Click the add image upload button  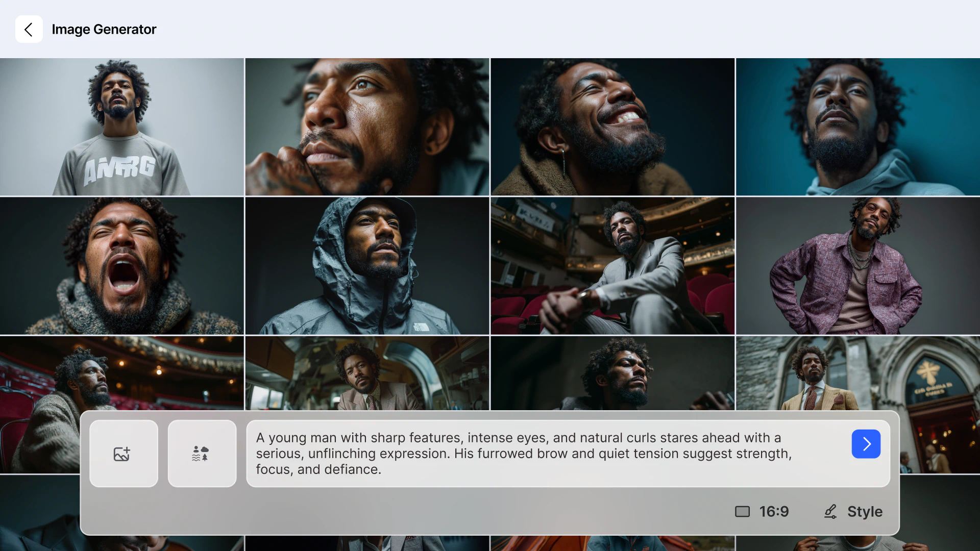124,454
